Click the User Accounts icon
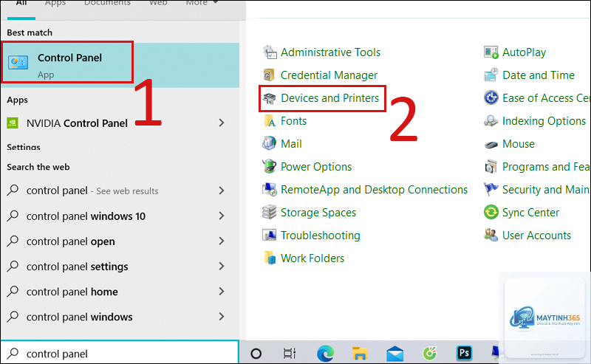Screen dimensions: 591x364 click(x=491, y=235)
